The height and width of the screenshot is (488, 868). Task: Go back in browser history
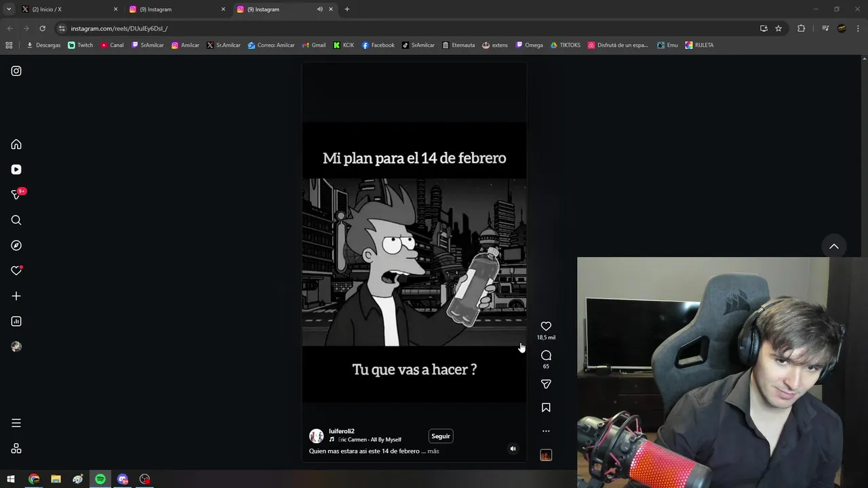9,28
